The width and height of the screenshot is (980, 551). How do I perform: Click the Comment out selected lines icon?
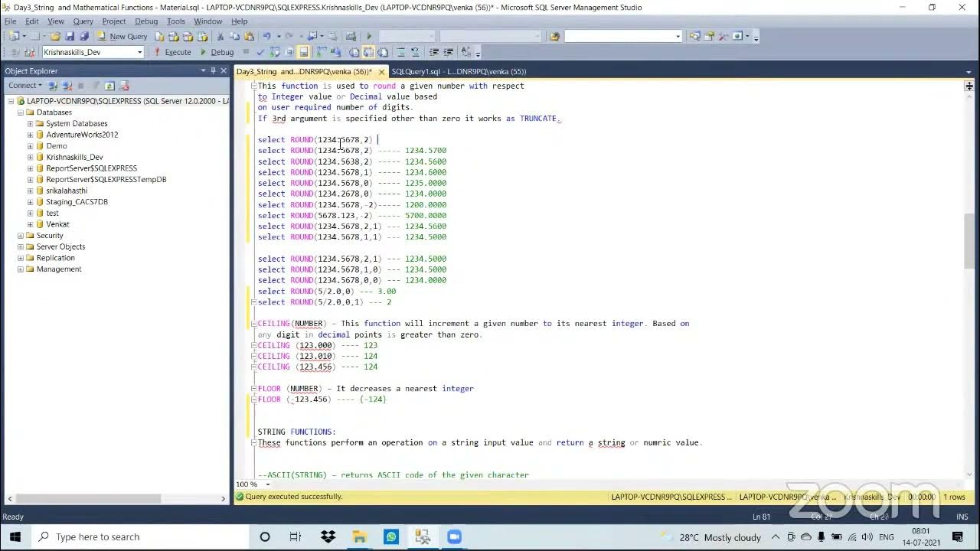pos(401,52)
